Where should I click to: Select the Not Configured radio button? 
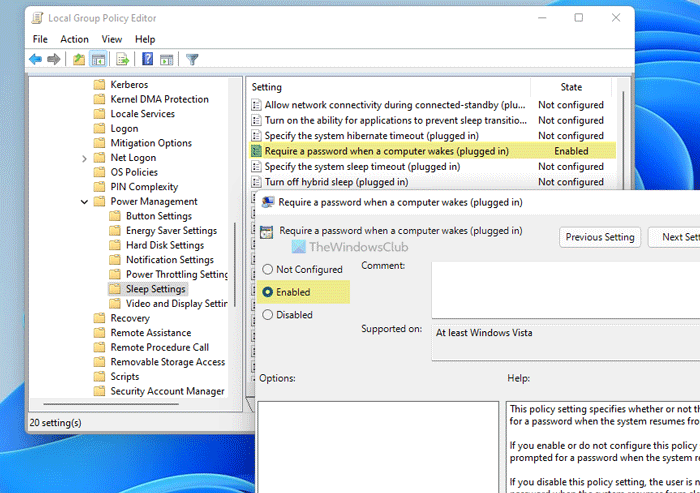[267, 269]
